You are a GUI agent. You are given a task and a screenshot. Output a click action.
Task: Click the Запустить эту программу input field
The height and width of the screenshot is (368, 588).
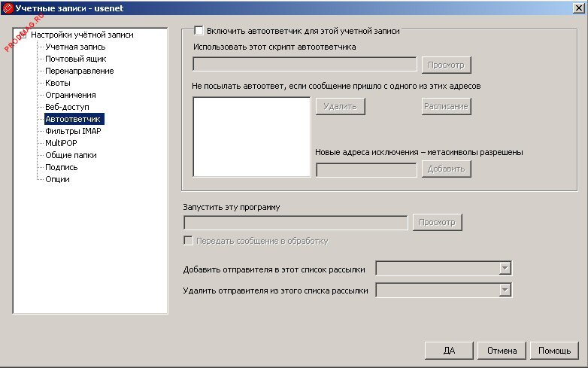click(x=296, y=223)
